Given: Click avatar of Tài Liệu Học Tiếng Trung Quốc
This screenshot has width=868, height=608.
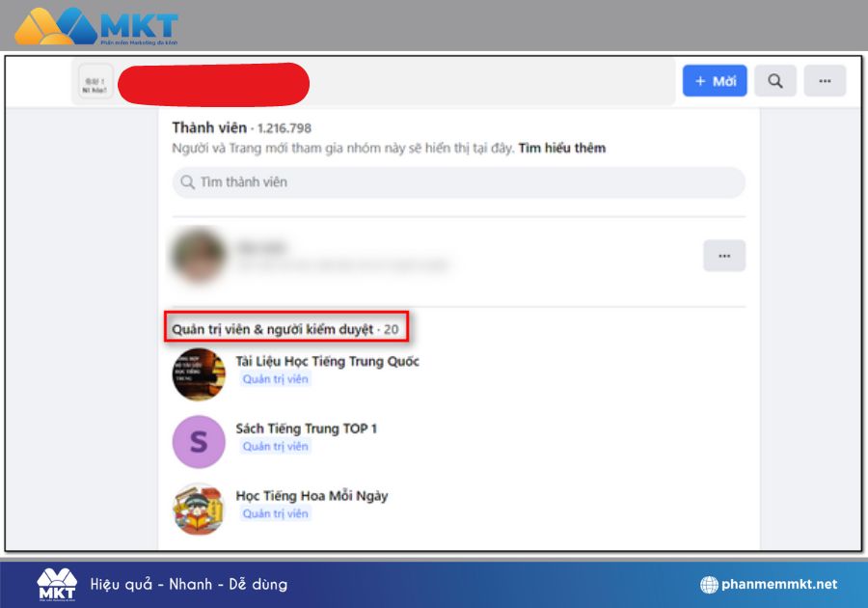Looking at the screenshot, I should [x=199, y=374].
